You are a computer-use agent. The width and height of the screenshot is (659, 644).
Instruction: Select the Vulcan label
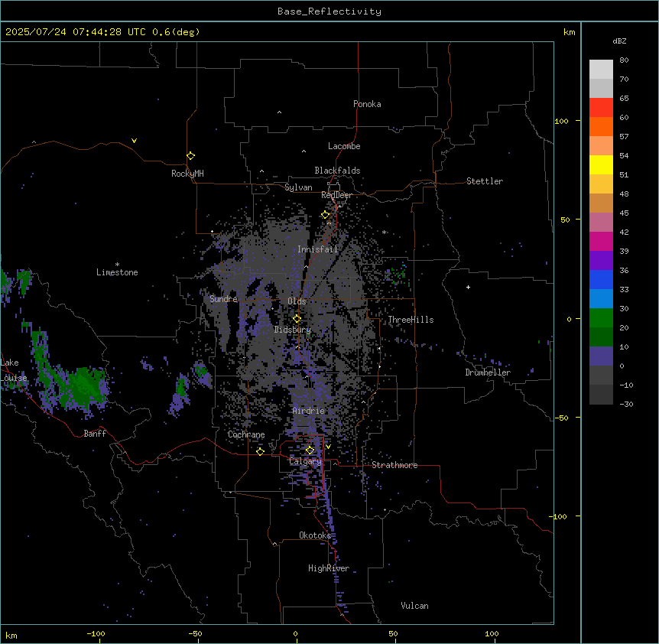[x=414, y=606]
